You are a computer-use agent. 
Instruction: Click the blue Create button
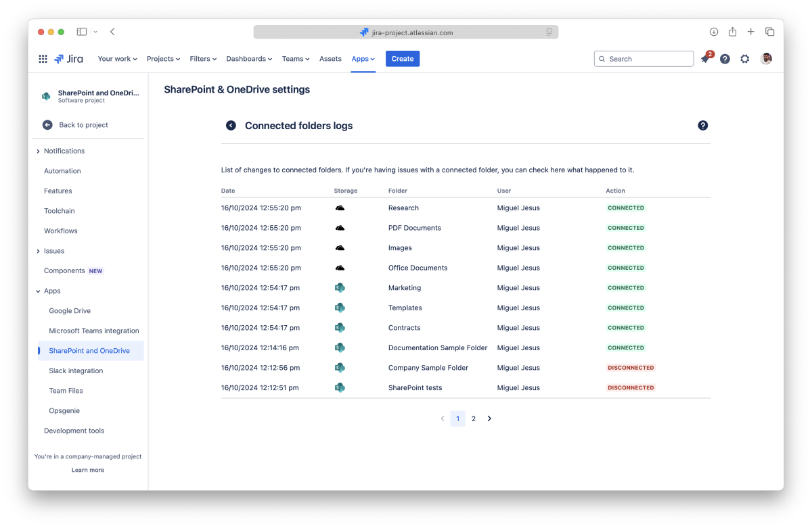click(x=403, y=59)
